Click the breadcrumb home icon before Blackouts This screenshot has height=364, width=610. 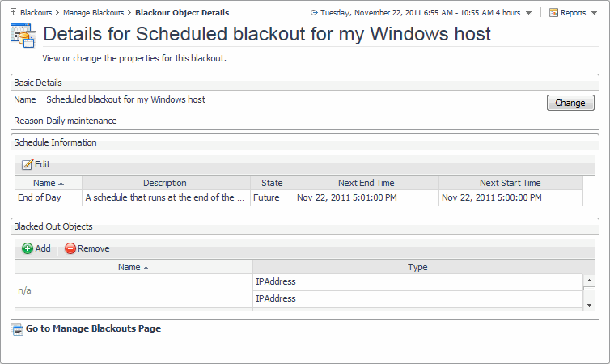tap(12, 13)
